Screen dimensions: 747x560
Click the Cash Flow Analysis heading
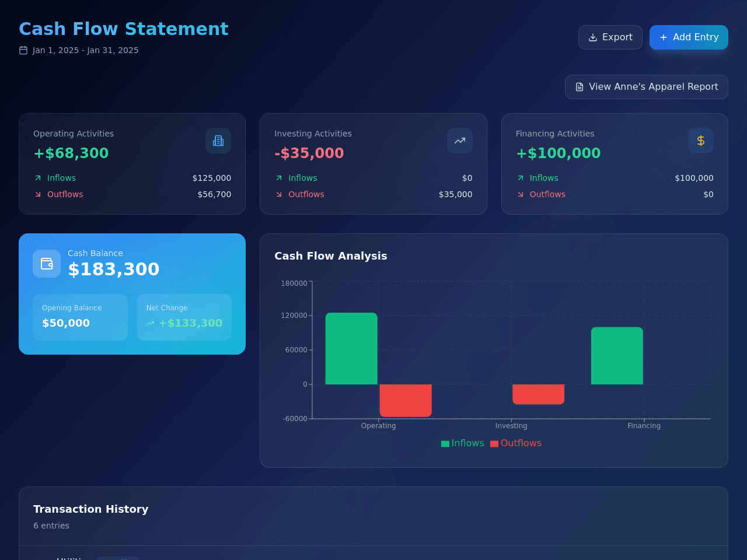(x=331, y=256)
